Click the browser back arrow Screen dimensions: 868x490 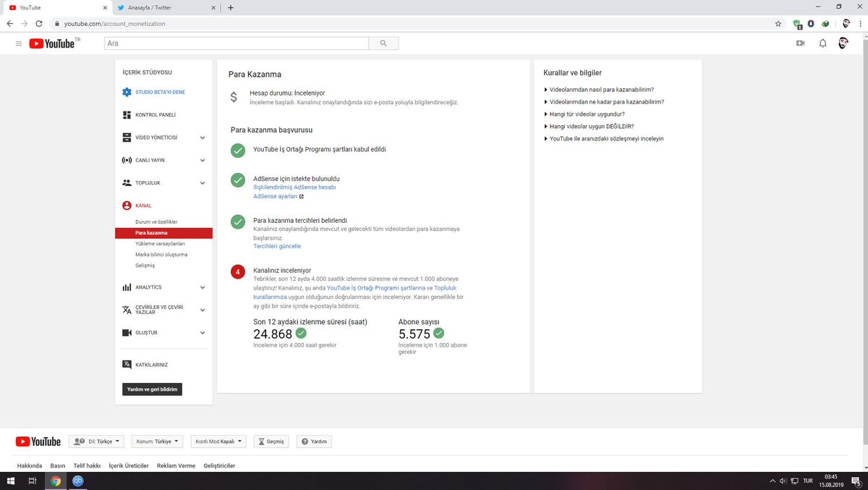(10, 23)
